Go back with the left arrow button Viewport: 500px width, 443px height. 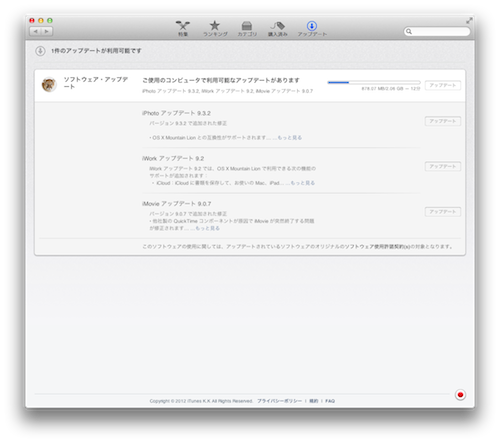pos(35,31)
